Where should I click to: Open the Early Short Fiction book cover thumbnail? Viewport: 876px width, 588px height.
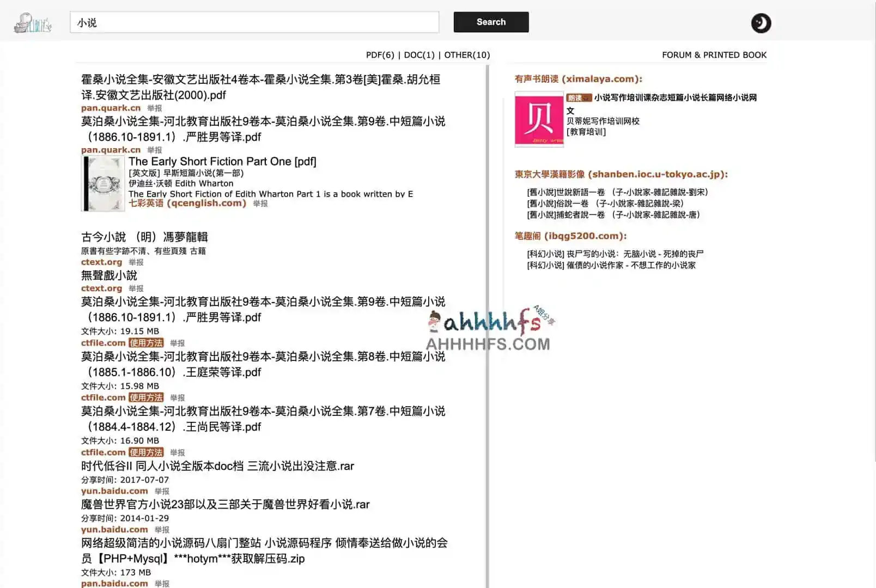[x=102, y=182]
